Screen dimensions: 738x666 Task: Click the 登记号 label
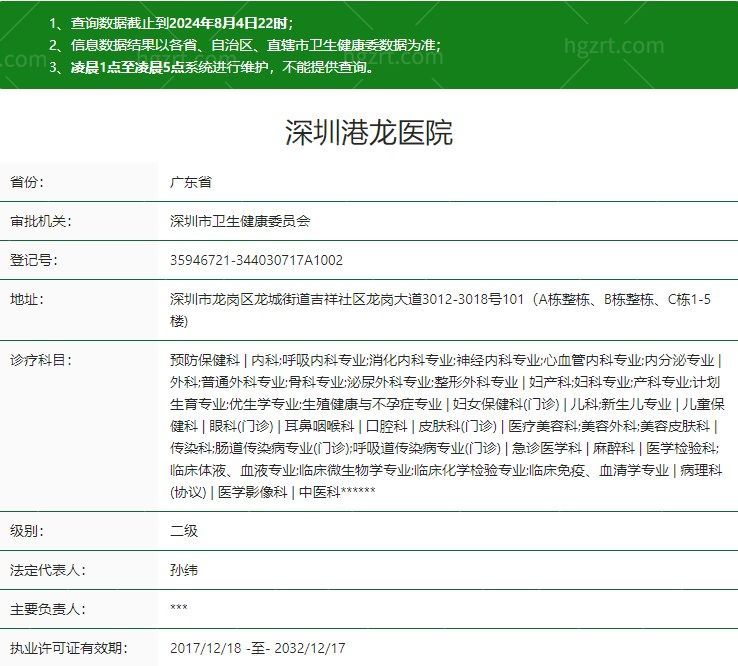34,260
